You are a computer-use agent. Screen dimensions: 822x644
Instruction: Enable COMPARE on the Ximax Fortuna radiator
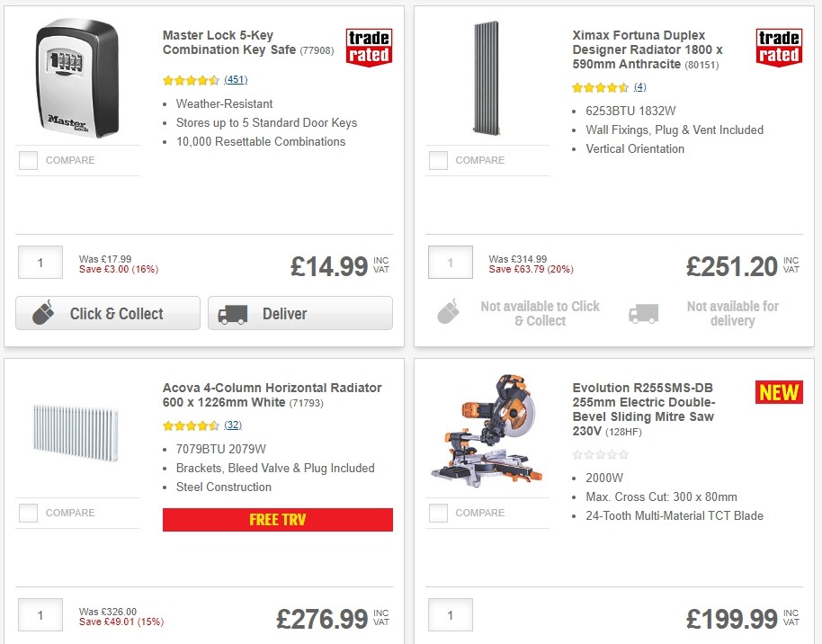(438, 160)
